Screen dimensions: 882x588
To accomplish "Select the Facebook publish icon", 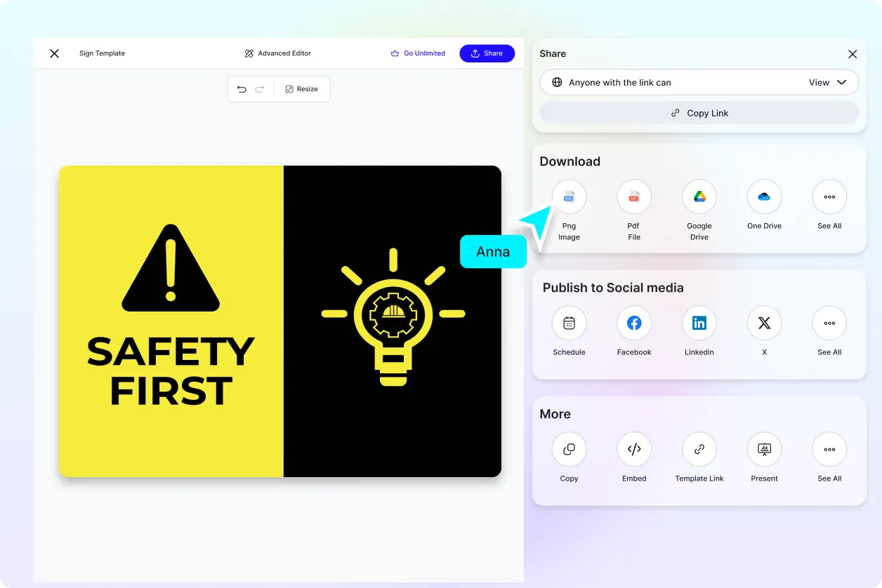I will (x=633, y=323).
